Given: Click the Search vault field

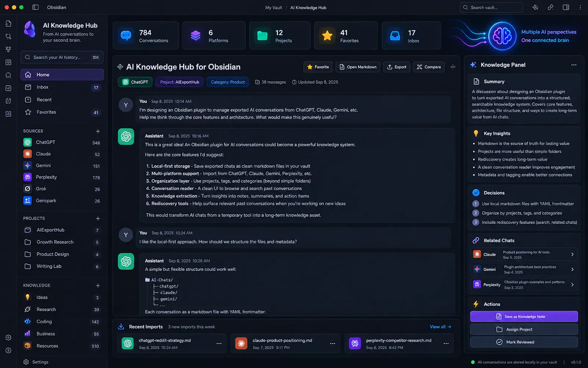Looking at the screenshot, I should (491, 7).
